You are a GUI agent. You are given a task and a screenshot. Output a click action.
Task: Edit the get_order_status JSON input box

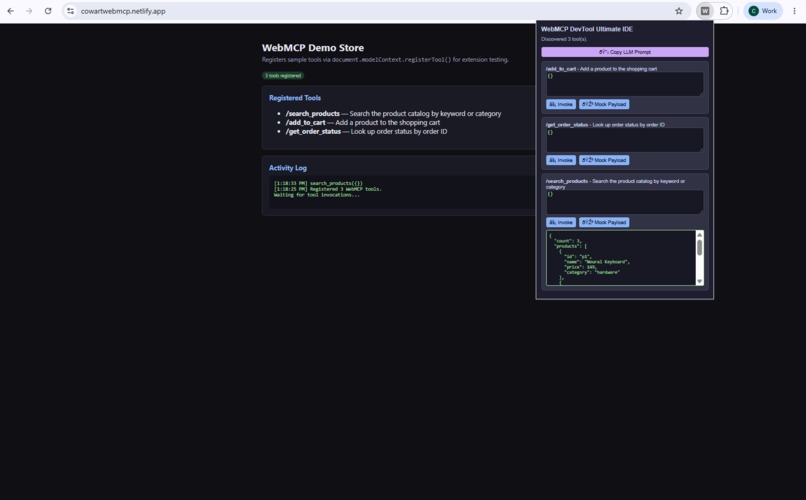(625, 140)
